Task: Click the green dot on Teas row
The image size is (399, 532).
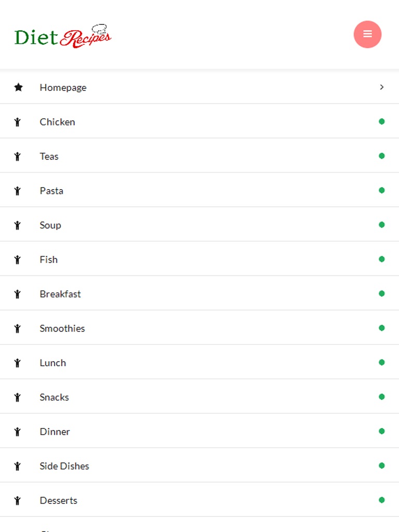Action: coord(382,156)
